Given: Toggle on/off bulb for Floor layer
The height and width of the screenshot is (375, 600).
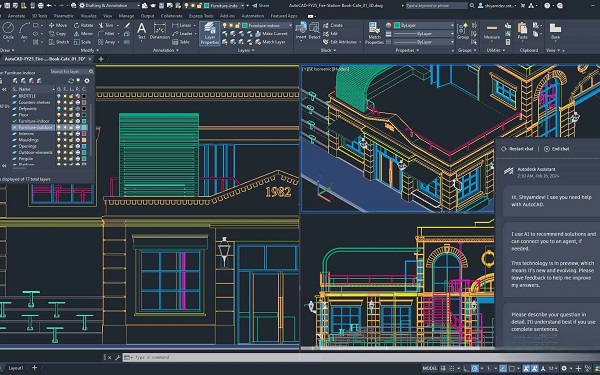Looking at the screenshot, I should coord(59,115).
